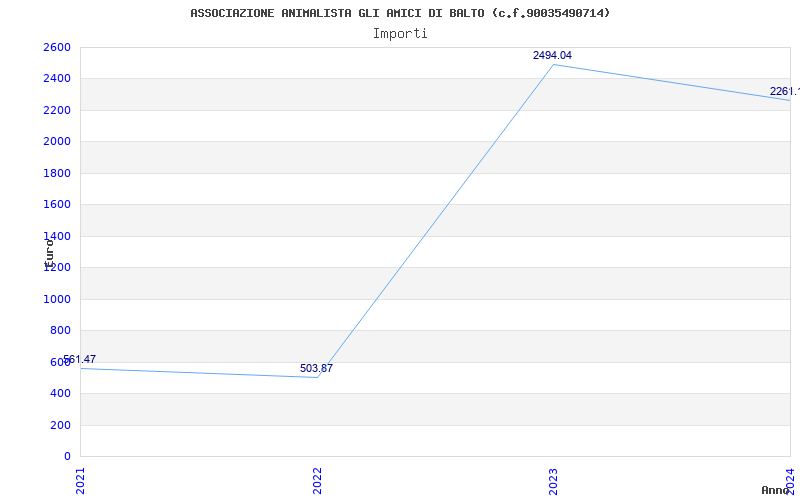800x500 pixels.
Task: Click the chart title ASSOCIAZIONE ANIMALISTA GLI AMICI DI BALTO
Action: [x=400, y=13]
